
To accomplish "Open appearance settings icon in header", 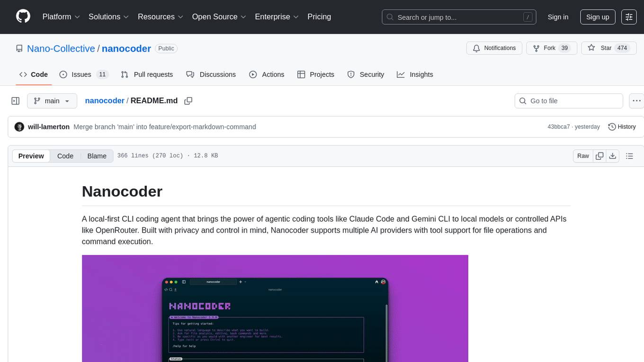I will (629, 17).
